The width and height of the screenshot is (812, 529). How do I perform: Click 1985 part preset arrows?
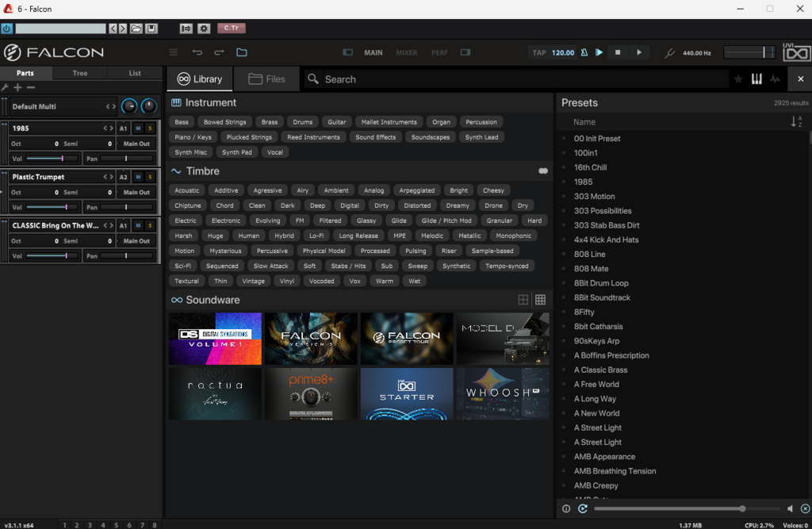click(x=108, y=128)
